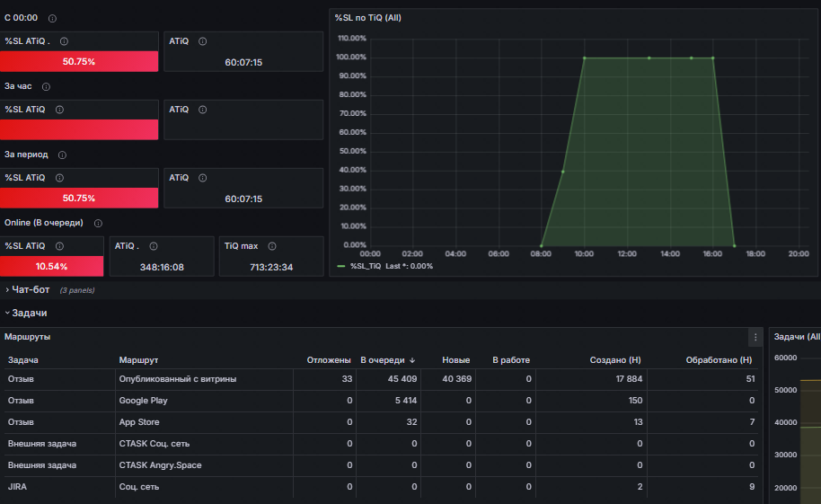821x504 pixels.
Task: Click info icon beside "TiQ max" label
Action: pos(272,246)
